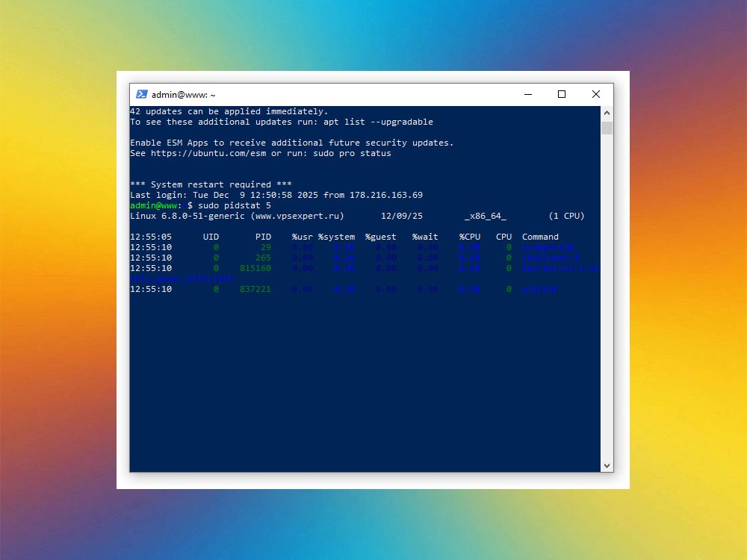Click the PowerShell icon in the title bar
This screenshot has width=747, height=560.
(142, 94)
